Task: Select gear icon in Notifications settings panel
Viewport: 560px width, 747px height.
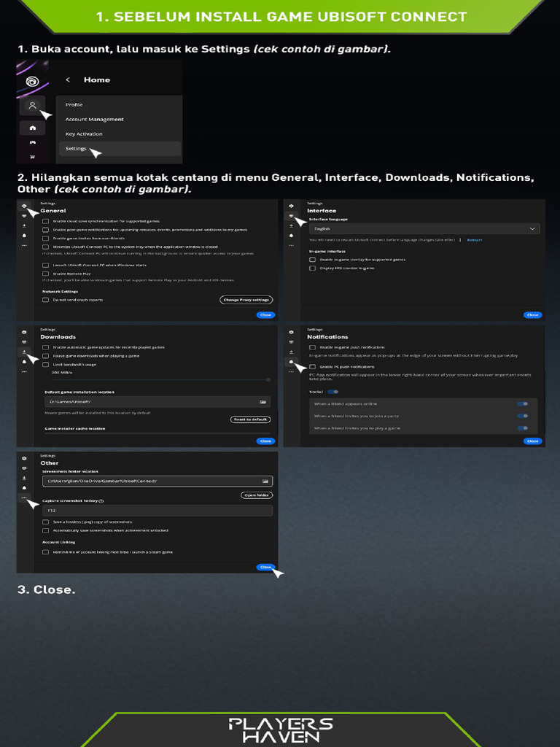Action: [292, 332]
